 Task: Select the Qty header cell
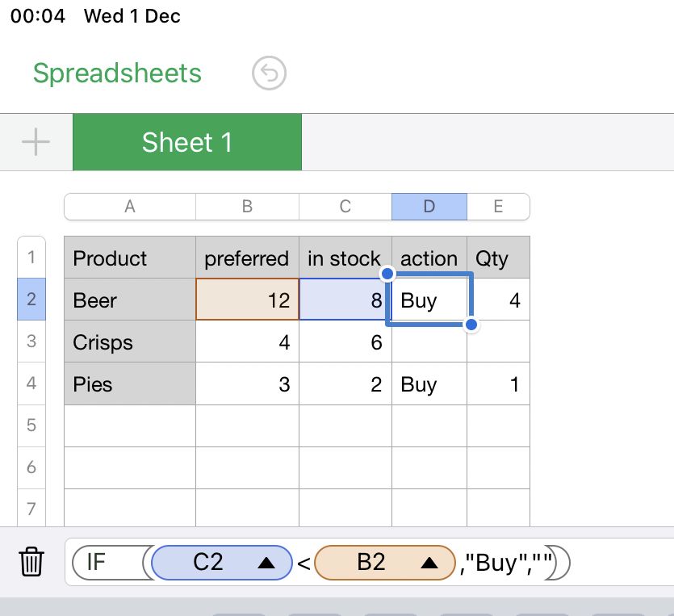pos(498,257)
